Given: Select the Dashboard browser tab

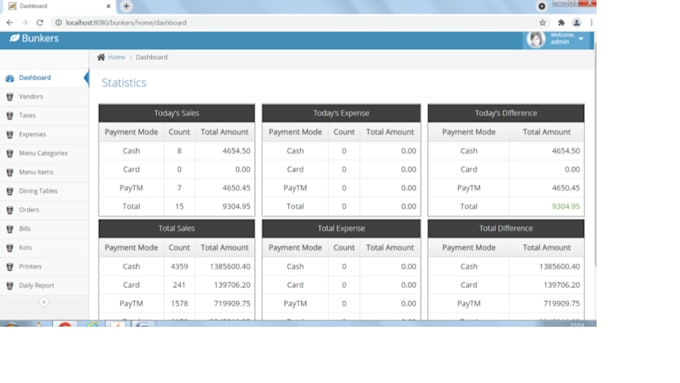Looking at the screenshot, I should 60,6.
